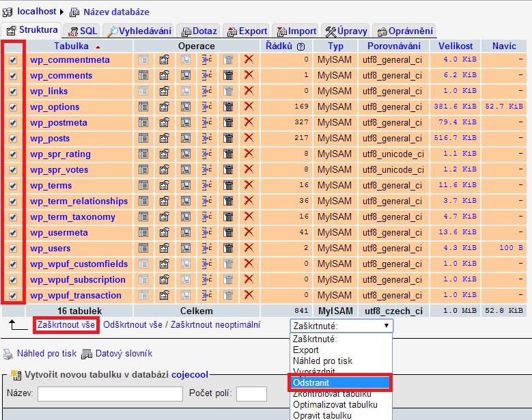Open the Dotaz tab
The image size is (532, 420).
tap(199, 31)
